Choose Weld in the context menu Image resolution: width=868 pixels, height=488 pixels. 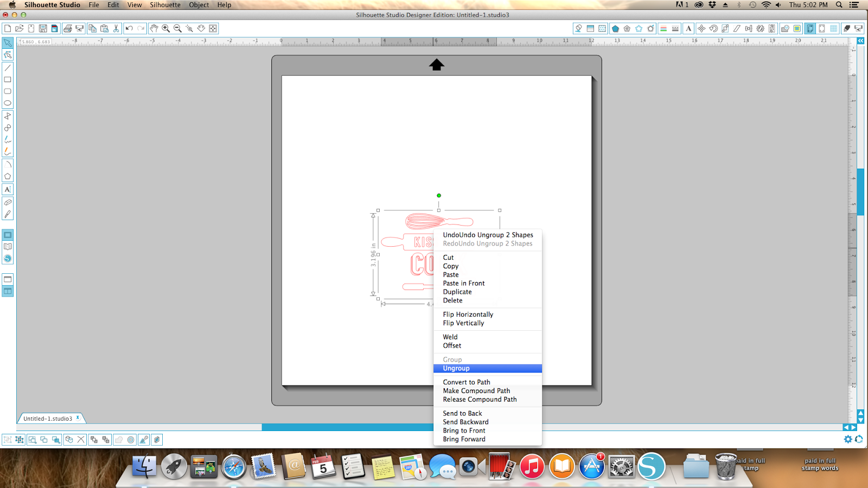point(488,337)
